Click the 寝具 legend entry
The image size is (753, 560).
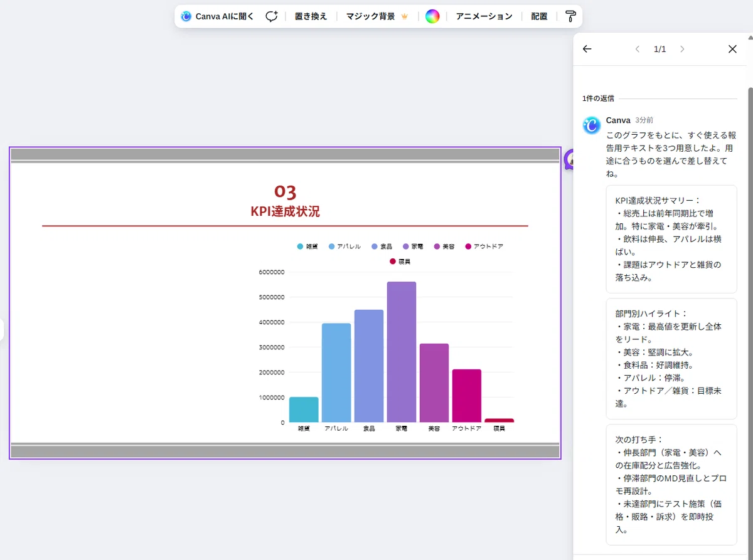400,261
